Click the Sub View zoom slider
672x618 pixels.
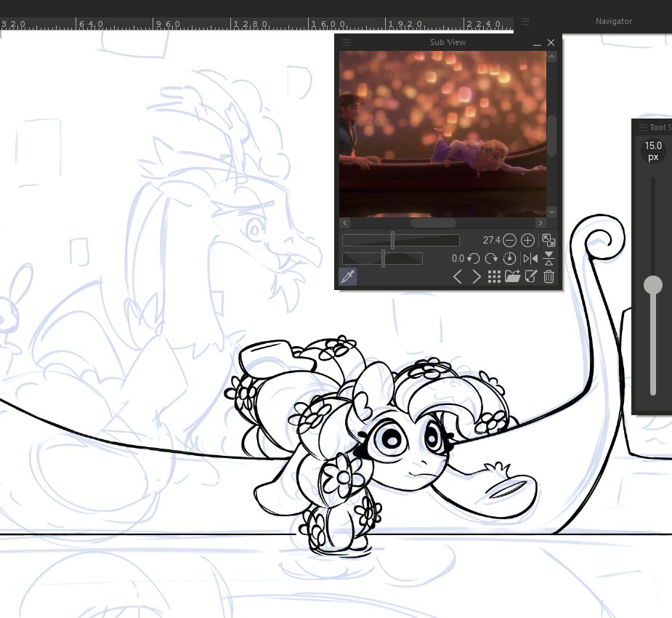[401, 240]
